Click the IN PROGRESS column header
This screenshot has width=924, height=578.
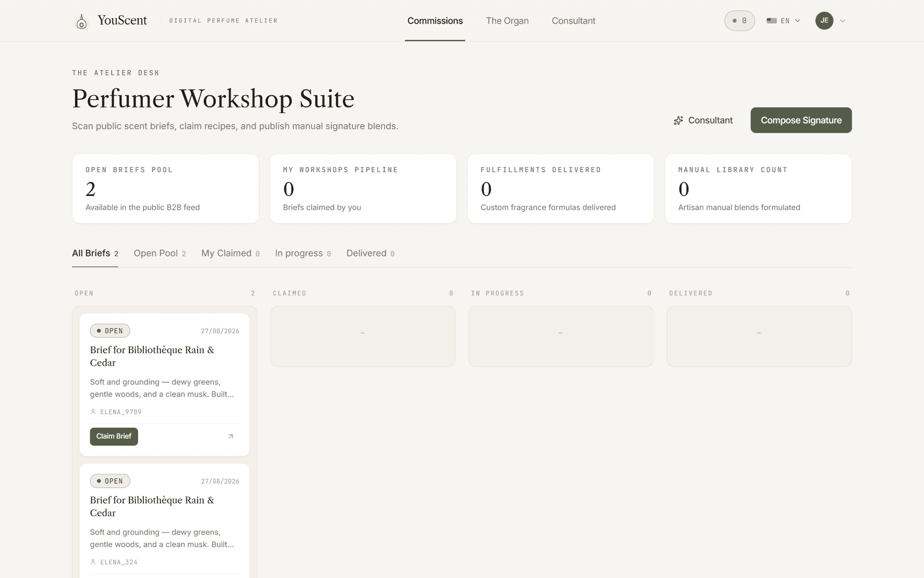click(x=497, y=294)
